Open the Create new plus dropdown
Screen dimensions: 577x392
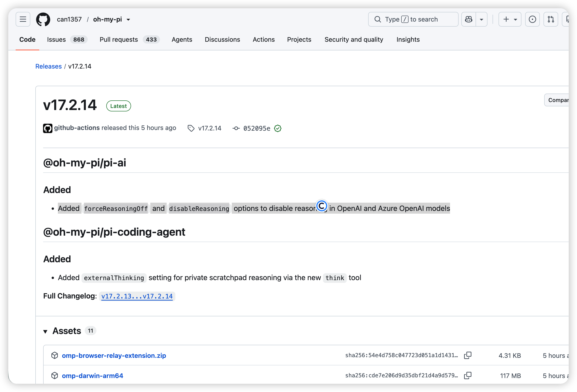point(510,19)
